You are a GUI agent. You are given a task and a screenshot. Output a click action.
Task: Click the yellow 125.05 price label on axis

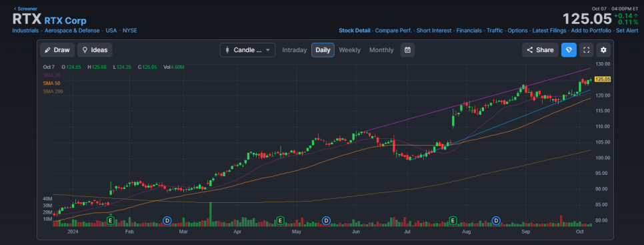pyautogui.click(x=603, y=79)
